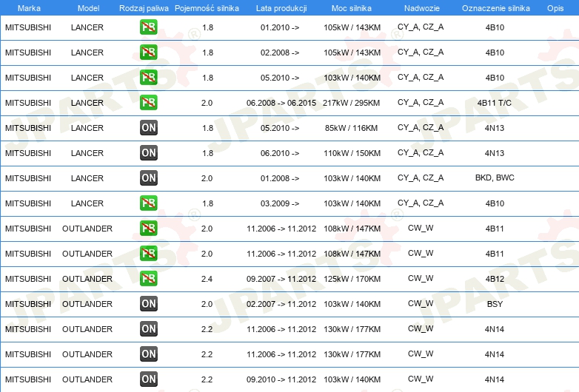Select the 'BKD, BWC' engine code cell
579x392 pixels.
pos(495,178)
